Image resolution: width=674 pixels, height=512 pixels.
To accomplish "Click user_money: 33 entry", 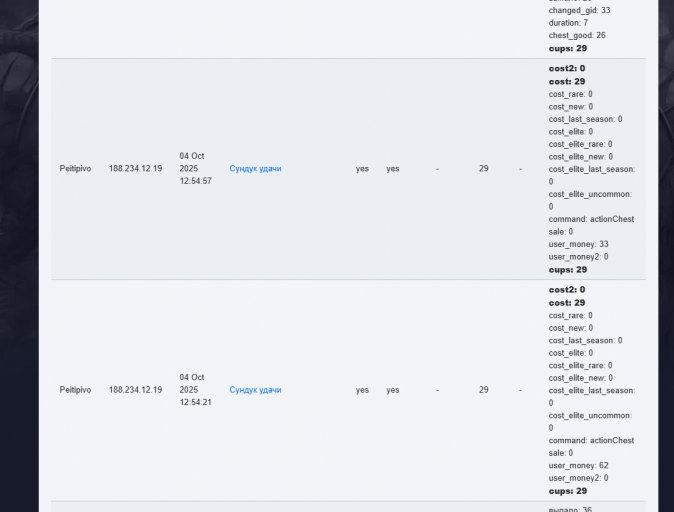I will point(578,244).
